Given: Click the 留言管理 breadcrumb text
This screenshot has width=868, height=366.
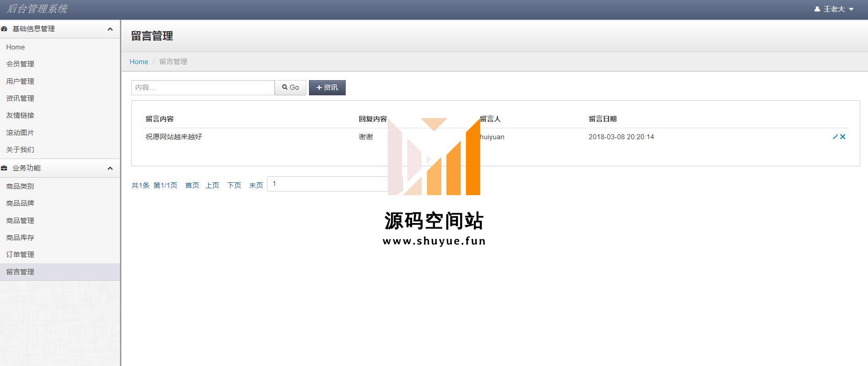Looking at the screenshot, I should 174,62.
